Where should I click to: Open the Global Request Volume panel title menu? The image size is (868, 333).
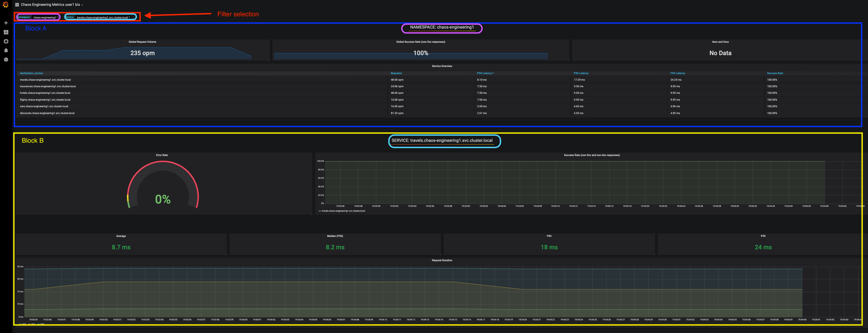click(x=142, y=42)
